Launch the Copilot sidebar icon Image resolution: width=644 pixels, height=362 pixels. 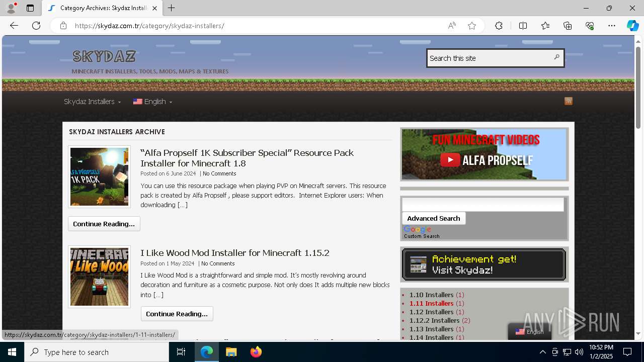pos(632,26)
